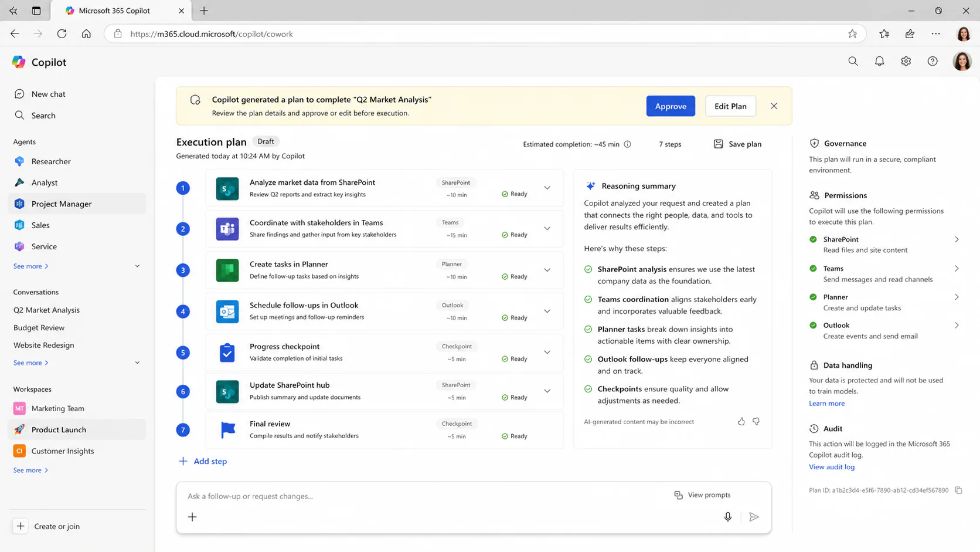Open the Learn more link under Data handling

pyautogui.click(x=826, y=403)
